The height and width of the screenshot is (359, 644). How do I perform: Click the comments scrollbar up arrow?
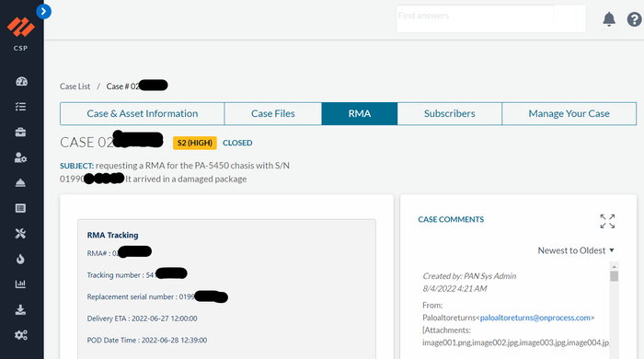tap(614, 267)
